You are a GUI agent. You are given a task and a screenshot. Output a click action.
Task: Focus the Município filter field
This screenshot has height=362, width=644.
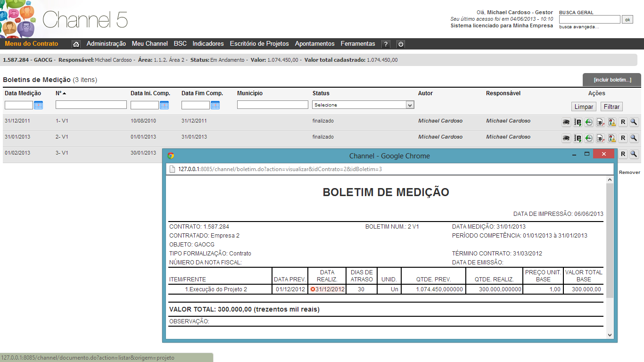pyautogui.click(x=272, y=105)
